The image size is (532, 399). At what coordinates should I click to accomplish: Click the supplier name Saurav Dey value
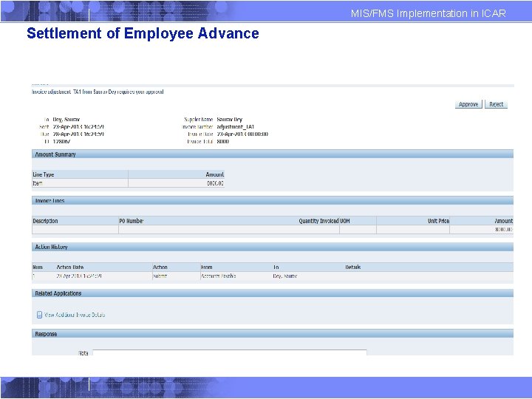click(229, 120)
